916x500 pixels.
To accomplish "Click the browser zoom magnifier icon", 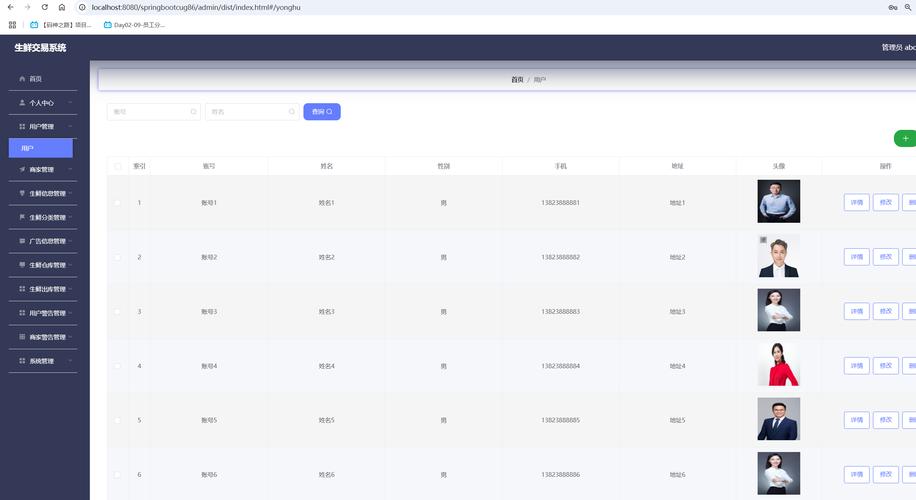I will 908,8.
